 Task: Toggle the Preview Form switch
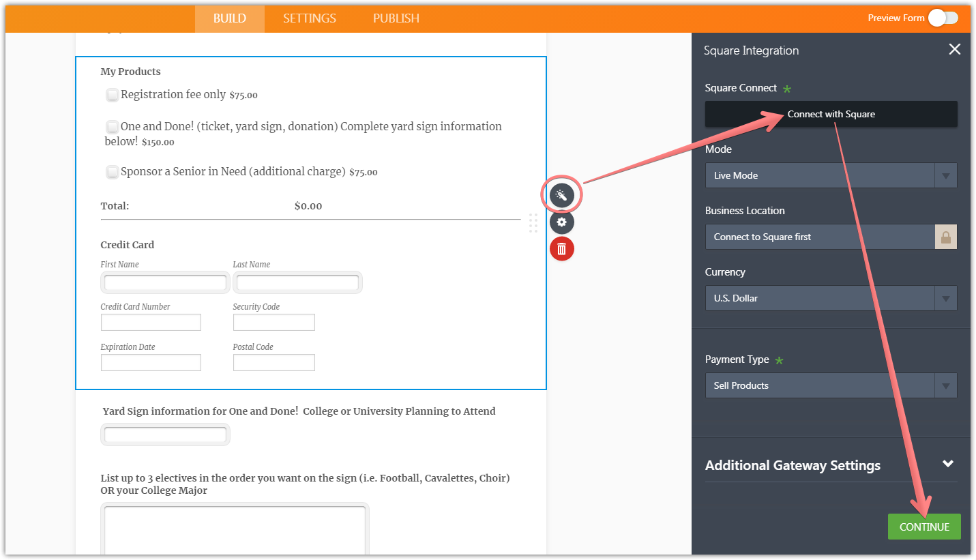943,18
